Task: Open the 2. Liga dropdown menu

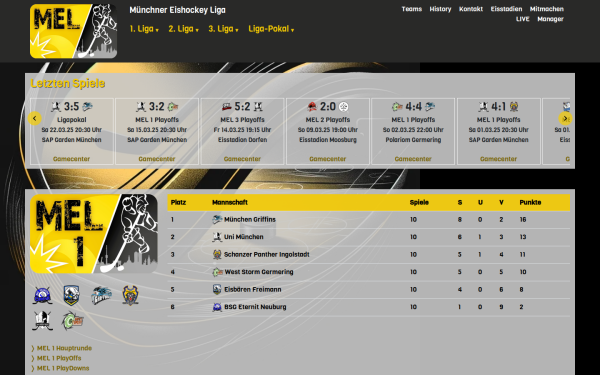Action: pos(183,29)
